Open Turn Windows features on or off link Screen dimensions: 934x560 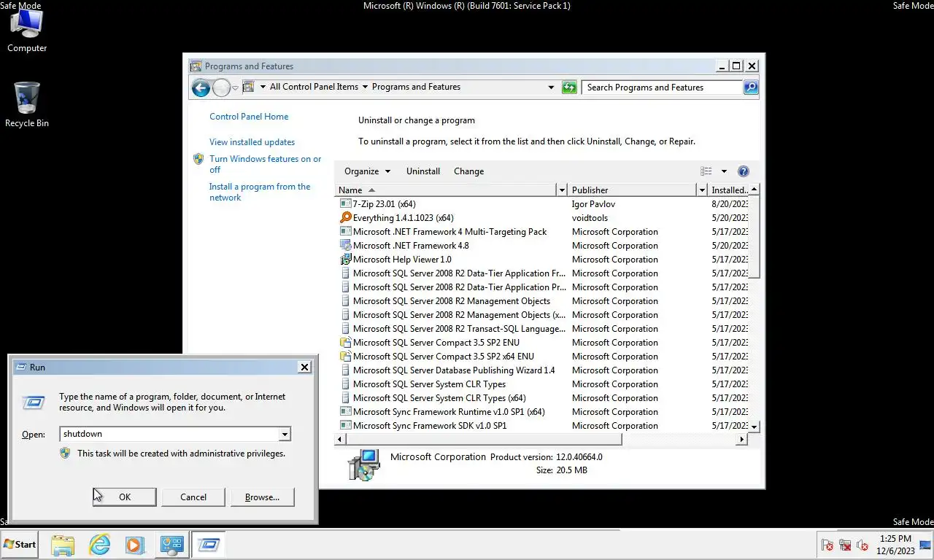pyautogui.click(x=265, y=164)
